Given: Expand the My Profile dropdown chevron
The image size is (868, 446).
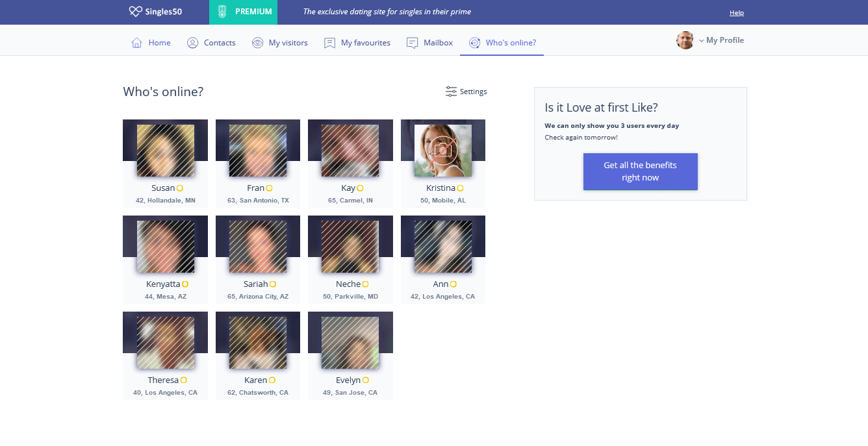Looking at the screenshot, I should pyautogui.click(x=701, y=41).
